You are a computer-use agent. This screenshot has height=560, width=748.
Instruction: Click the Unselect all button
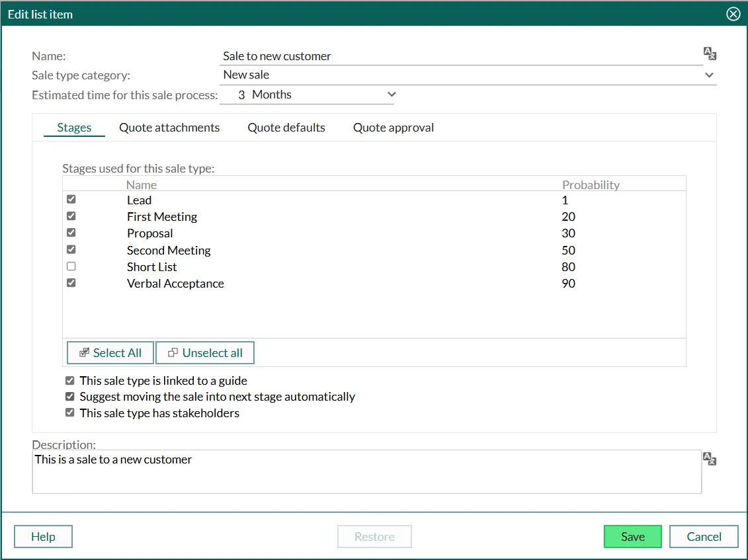pyautogui.click(x=205, y=353)
